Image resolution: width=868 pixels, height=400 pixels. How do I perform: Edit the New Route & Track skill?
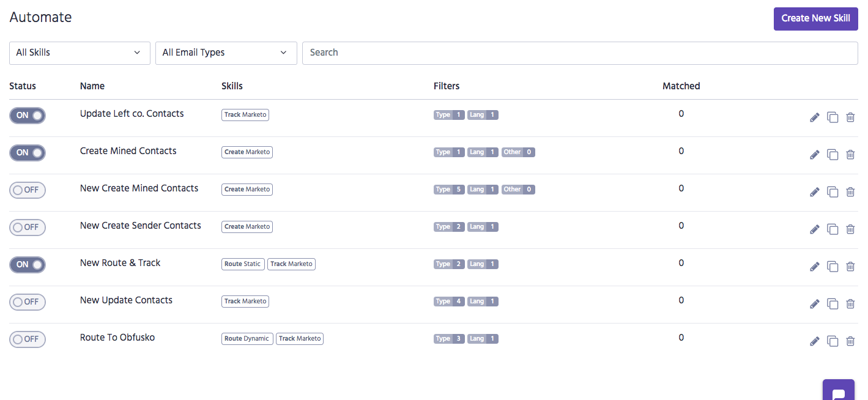click(x=814, y=267)
